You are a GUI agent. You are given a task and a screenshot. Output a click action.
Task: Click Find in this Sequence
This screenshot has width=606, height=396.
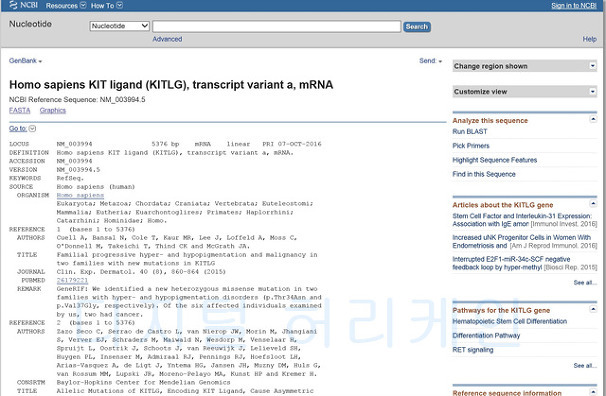click(484, 174)
